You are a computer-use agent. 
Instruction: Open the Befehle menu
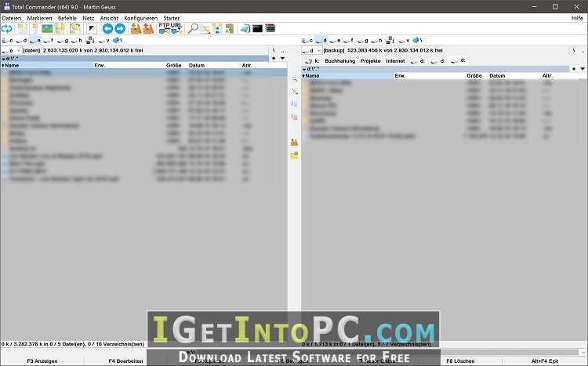pos(67,18)
